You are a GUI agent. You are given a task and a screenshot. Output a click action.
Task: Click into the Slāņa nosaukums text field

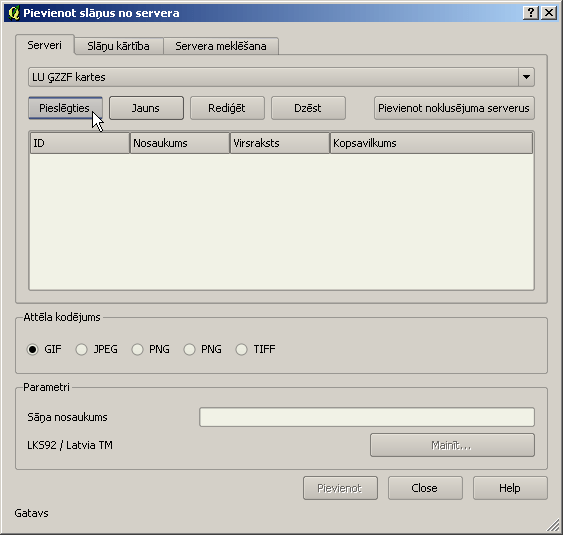tap(367, 417)
